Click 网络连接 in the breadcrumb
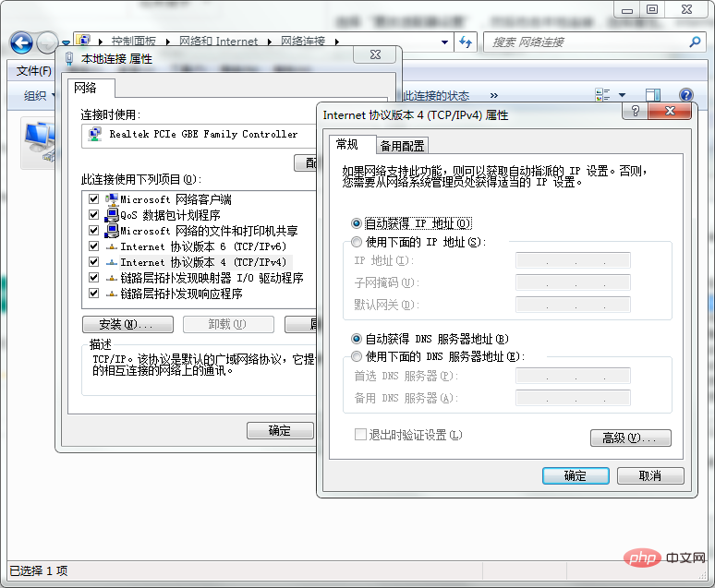The image size is (715, 588). (x=303, y=42)
